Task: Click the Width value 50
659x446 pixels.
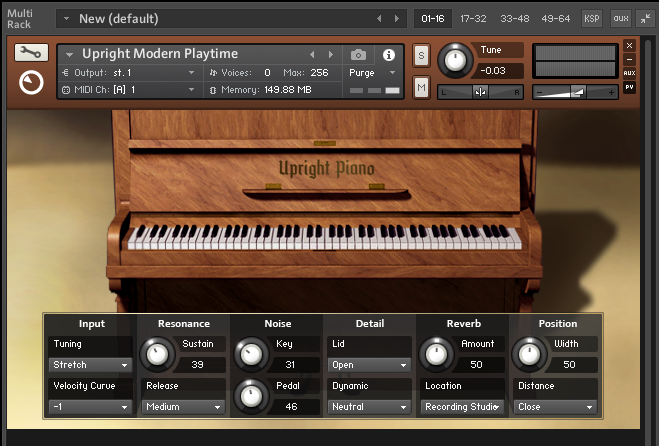Action: pyautogui.click(x=569, y=365)
